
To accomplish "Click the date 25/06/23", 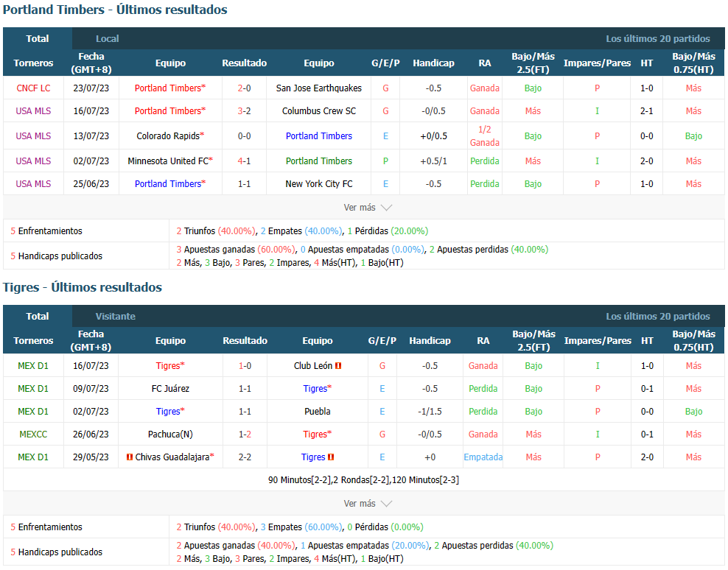I will 91,184.
